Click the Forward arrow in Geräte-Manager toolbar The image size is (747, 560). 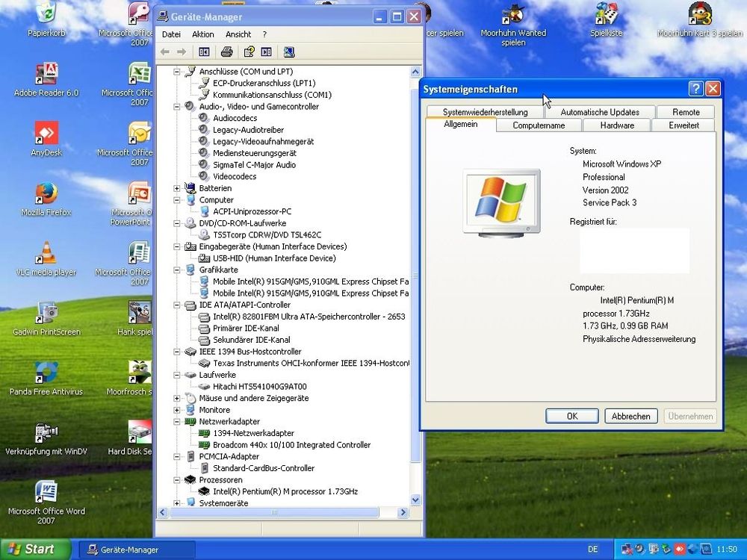coord(182,52)
